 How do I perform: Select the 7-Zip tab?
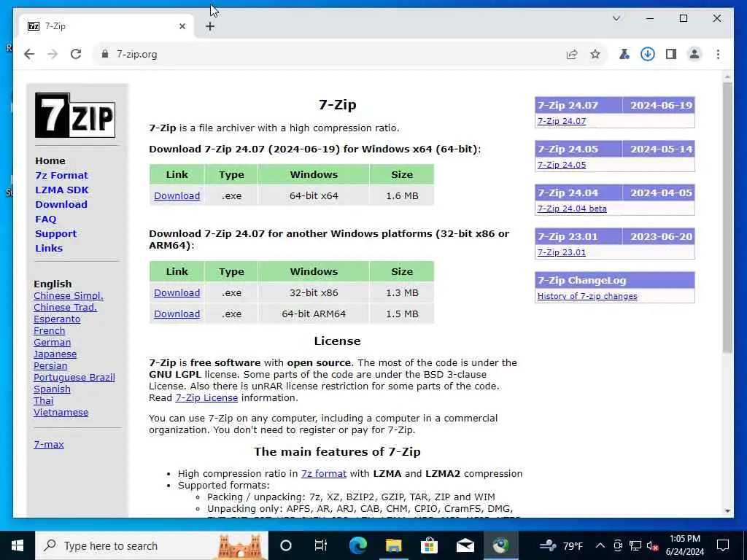pyautogui.click(x=106, y=27)
